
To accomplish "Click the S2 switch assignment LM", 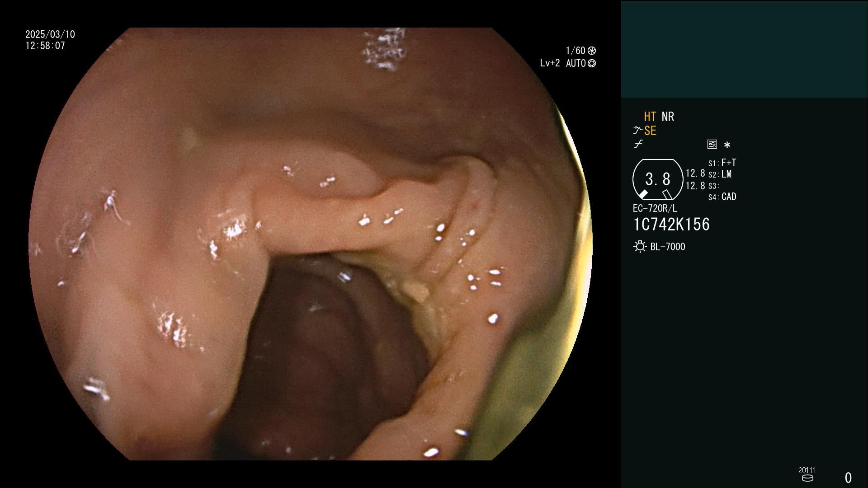I will 726,174.
